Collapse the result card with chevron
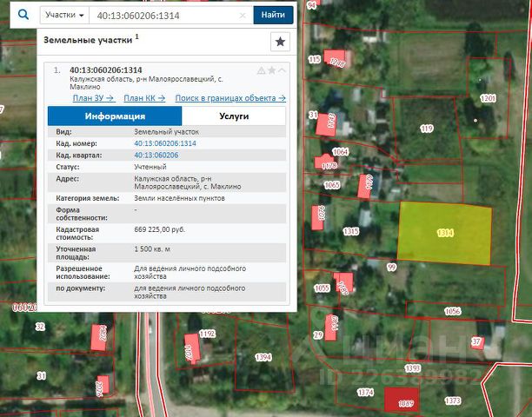 (x=282, y=70)
